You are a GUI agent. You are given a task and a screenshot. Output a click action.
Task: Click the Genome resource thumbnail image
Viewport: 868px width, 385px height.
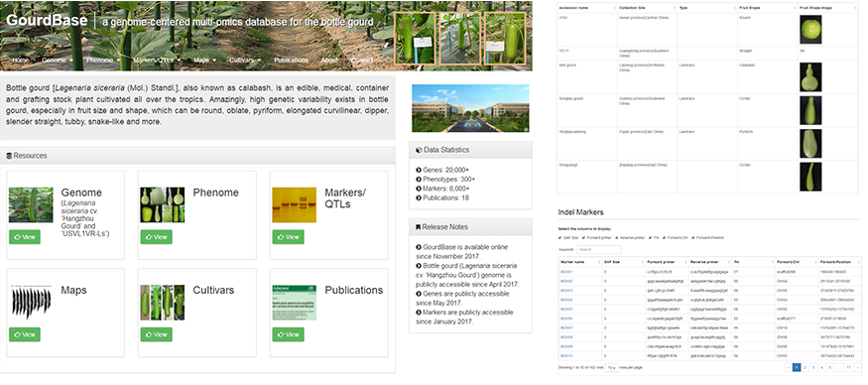tap(31, 205)
